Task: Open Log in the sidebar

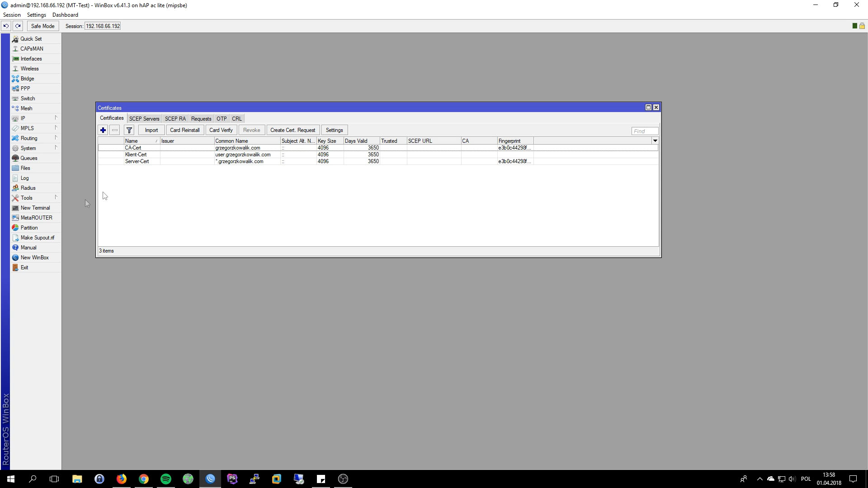Action: point(35,178)
